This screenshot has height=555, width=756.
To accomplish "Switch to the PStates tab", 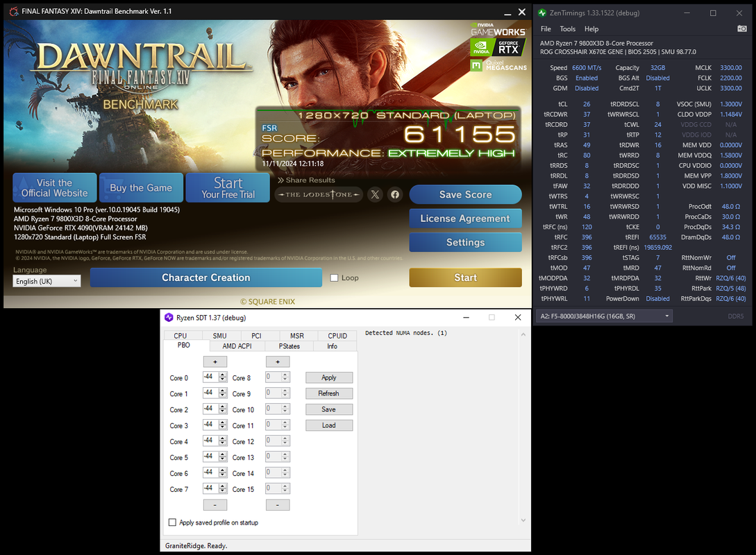I will pyautogui.click(x=289, y=346).
